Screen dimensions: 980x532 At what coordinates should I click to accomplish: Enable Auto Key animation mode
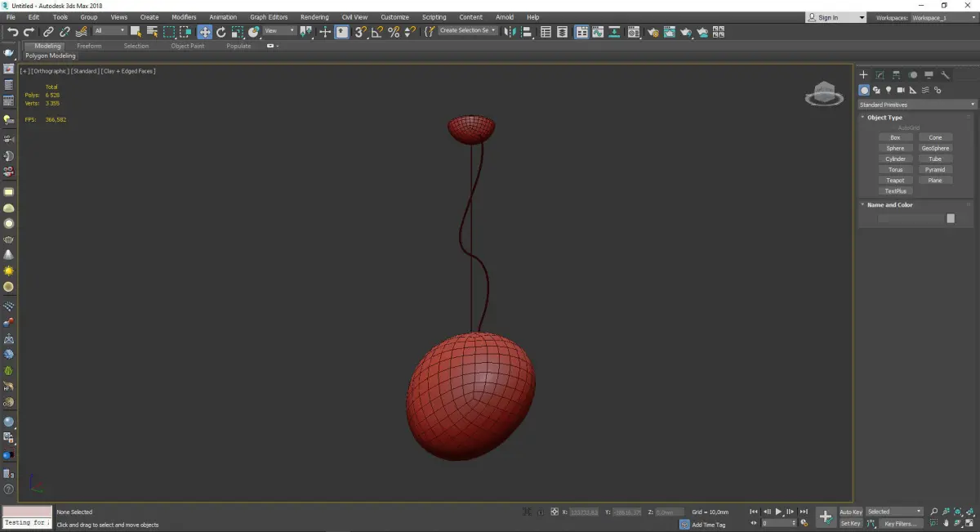point(850,512)
